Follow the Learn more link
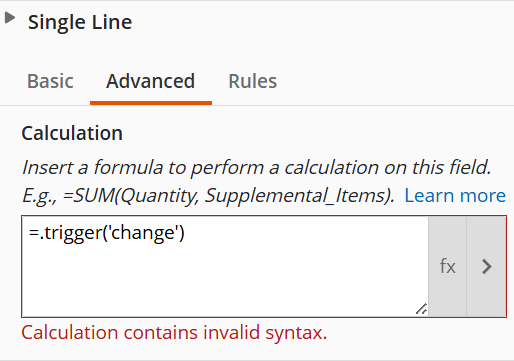The height and width of the screenshot is (361, 514). click(x=455, y=195)
